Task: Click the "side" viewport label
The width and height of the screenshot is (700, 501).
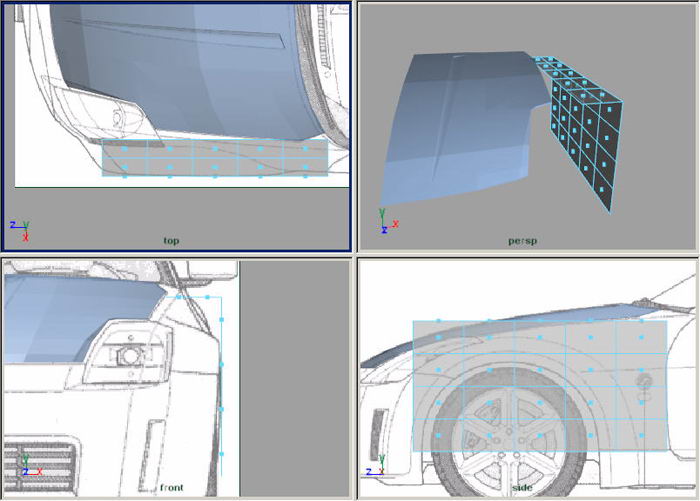Action: click(x=522, y=488)
